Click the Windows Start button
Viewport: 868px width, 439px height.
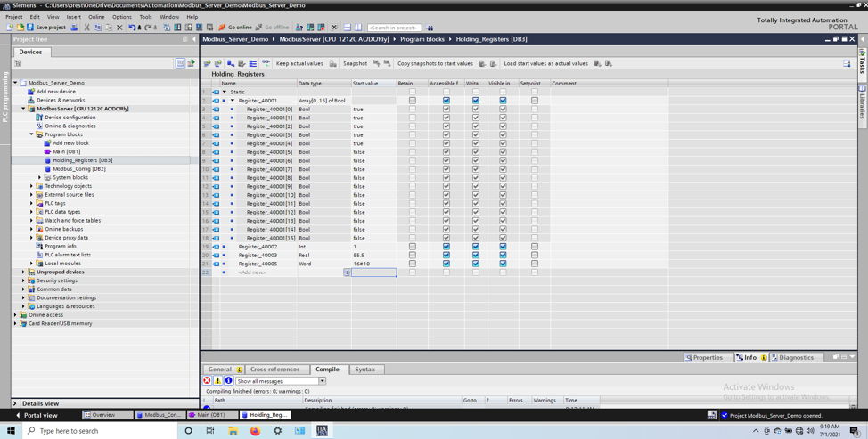[11, 431]
